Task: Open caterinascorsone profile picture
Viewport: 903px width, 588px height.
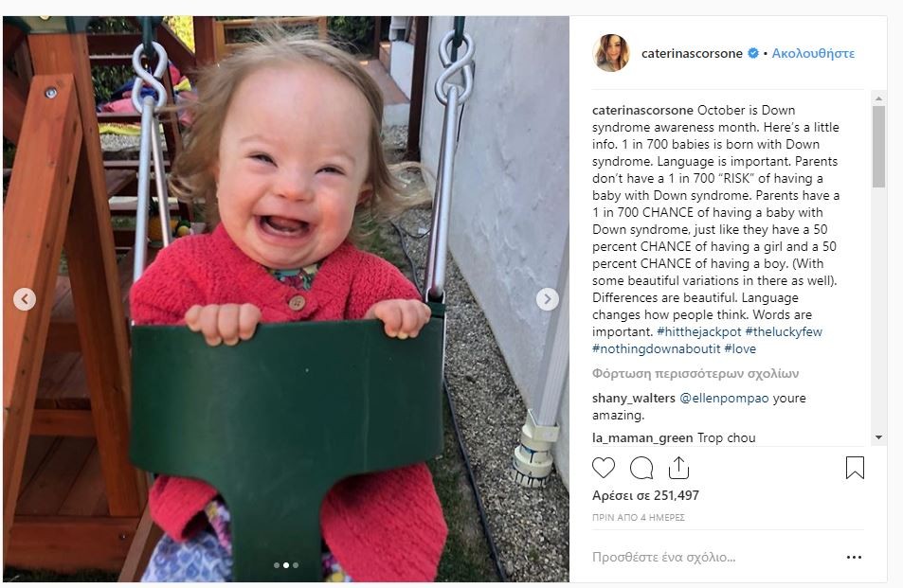Action: tap(610, 53)
